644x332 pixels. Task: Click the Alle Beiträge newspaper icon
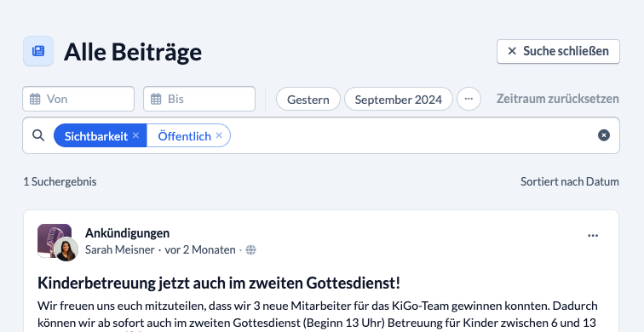[x=38, y=51]
